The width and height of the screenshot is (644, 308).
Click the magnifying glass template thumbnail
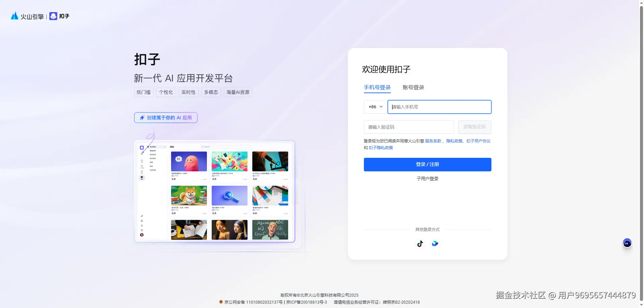229,196
